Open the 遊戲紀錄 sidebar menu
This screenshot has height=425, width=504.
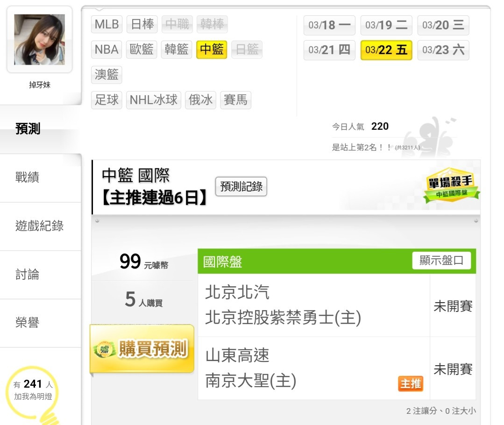[41, 227]
